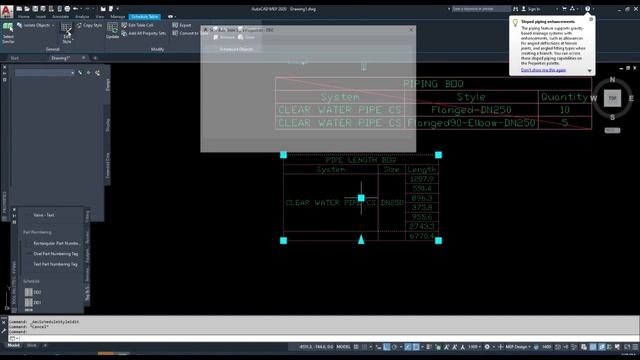The width and height of the screenshot is (640, 360).
Task: Switch to the Start file tab
Action: 15,58
